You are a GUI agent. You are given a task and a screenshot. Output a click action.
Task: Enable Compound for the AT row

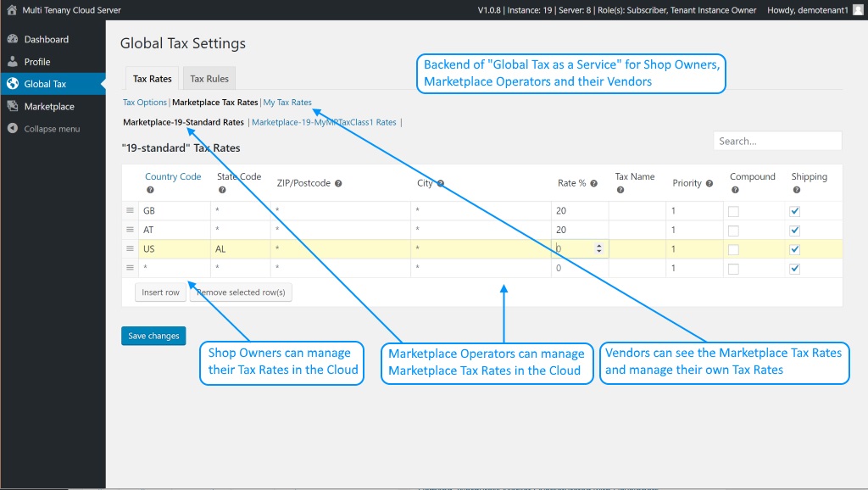coord(733,231)
